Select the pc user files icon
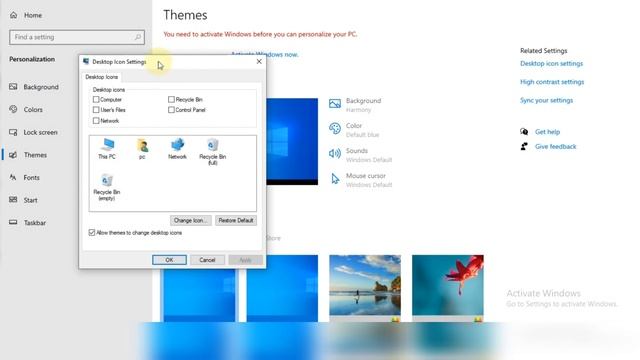The image size is (640, 360). [142, 149]
